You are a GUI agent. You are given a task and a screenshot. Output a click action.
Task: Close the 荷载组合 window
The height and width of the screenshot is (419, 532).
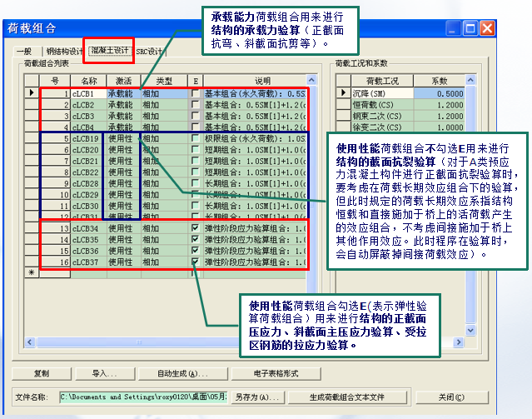(488, 28)
